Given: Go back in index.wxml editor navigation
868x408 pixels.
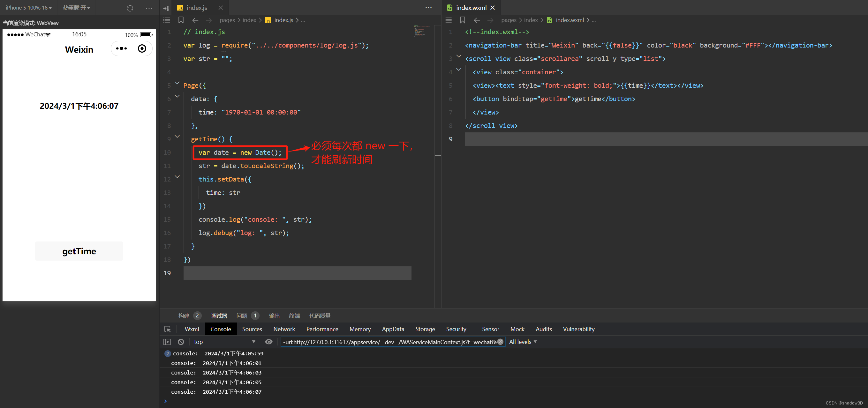Looking at the screenshot, I should (x=477, y=20).
